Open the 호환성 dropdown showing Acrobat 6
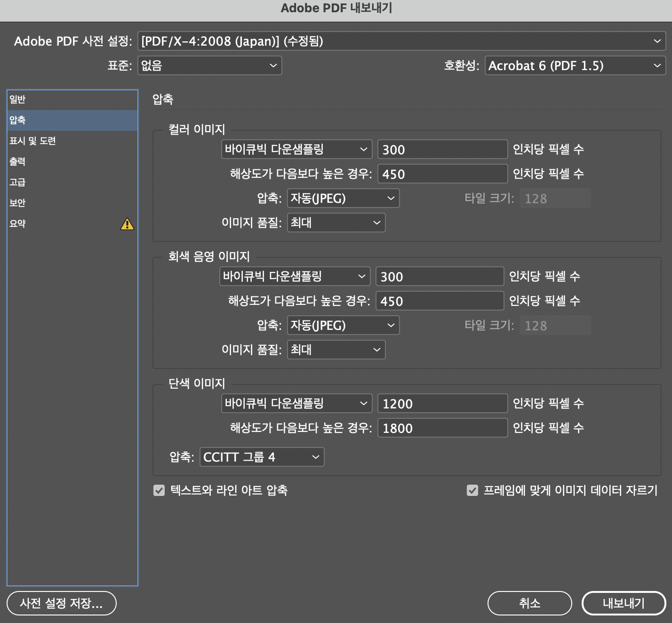Image resolution: width=672 pixels, height=623 pixels. (x=575, y=65)
